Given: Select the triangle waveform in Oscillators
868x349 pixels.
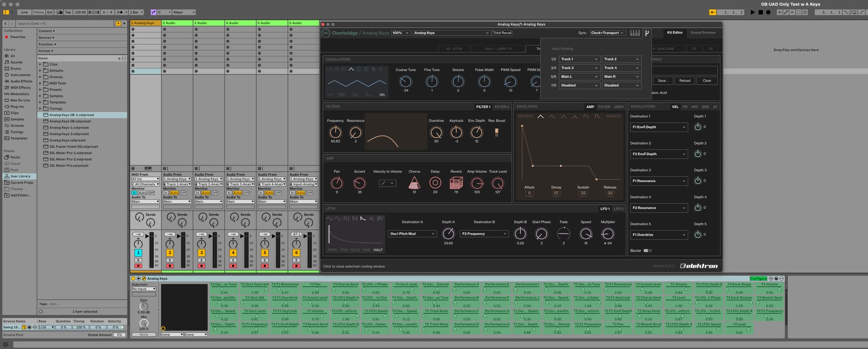Looking at the screenshot, I should [x=351, y=69].
